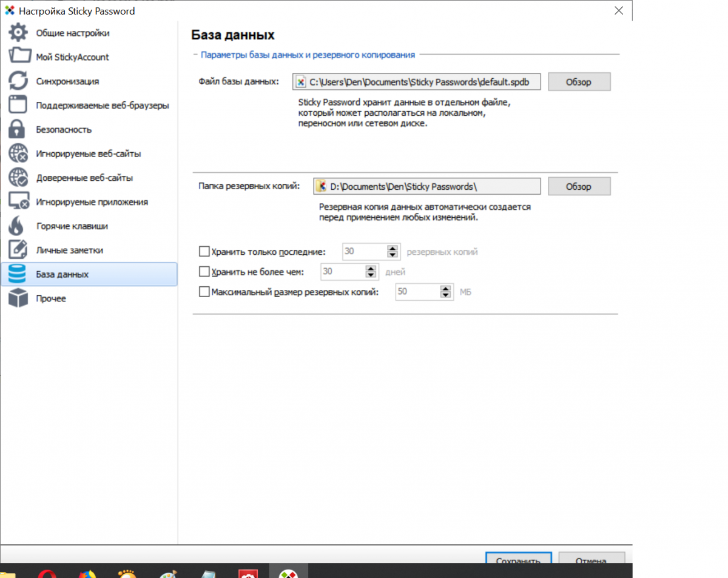Click the Сохранить button
Image resolution: width=728 pixels, height=578 pixels.
pos(519,557)
